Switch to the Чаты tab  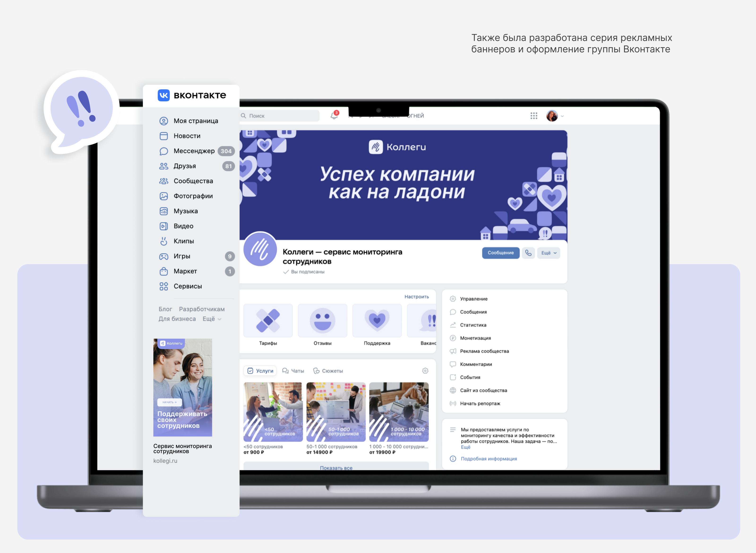tap(293, 371)
